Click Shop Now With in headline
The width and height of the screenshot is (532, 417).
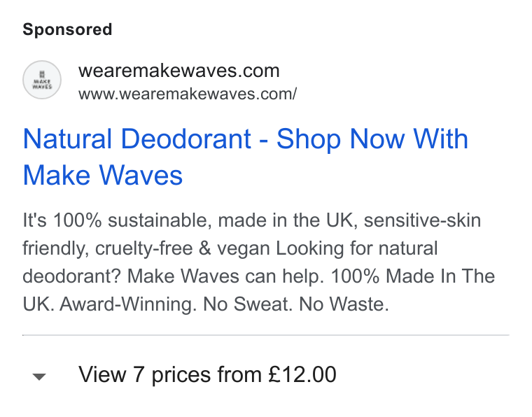pyautogui.click(x=372, y=139)
